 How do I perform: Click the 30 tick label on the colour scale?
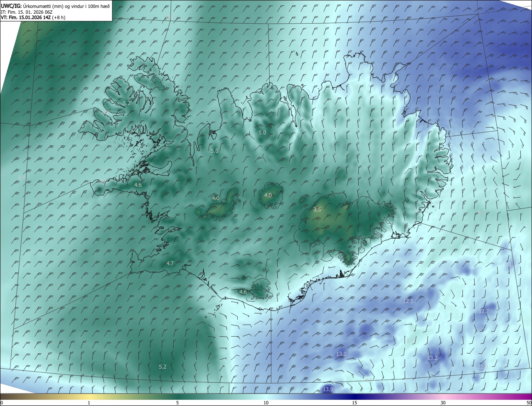[x=443, y=403]
